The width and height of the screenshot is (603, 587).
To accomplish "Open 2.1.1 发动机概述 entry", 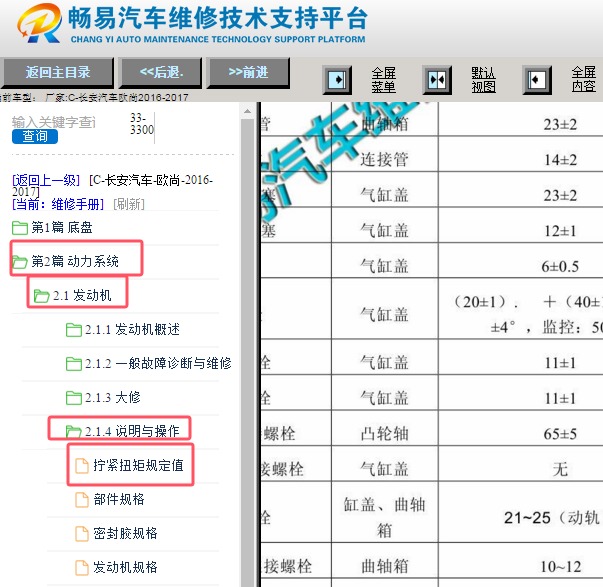I will point(132,330).
